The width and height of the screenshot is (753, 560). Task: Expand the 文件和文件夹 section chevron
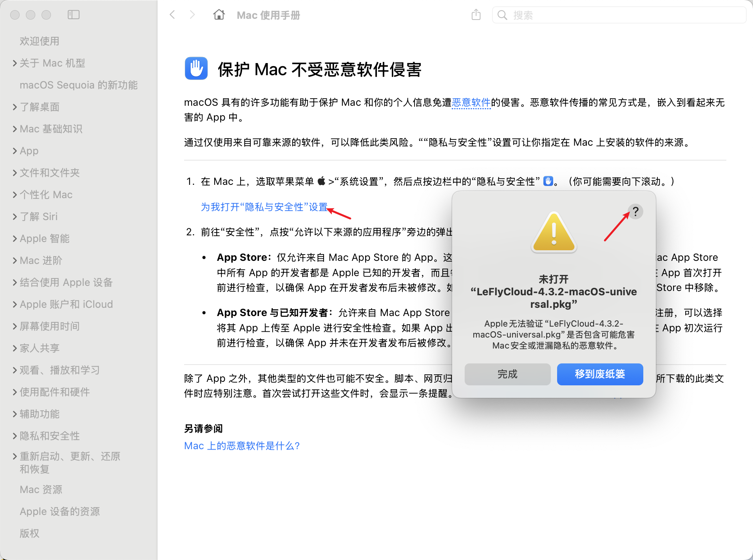coord(14,173)
